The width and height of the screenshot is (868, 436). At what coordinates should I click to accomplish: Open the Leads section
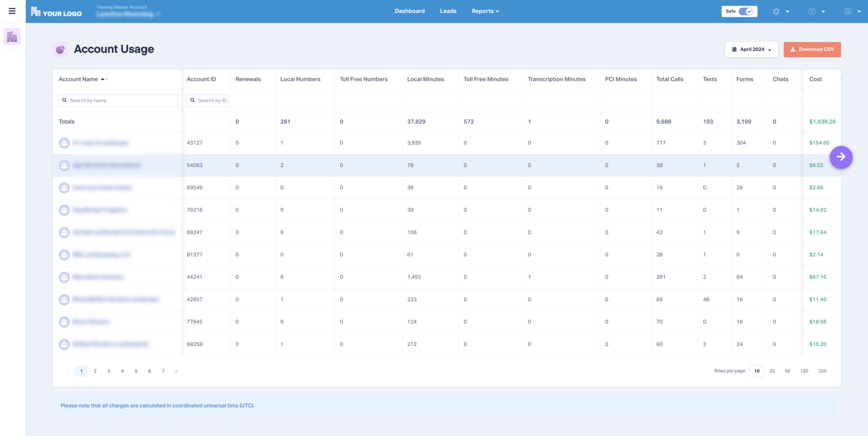(448, 11)
